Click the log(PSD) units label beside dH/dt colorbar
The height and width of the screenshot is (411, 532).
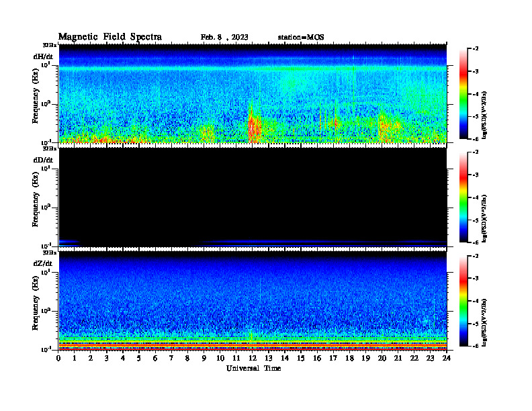point(485,115)
